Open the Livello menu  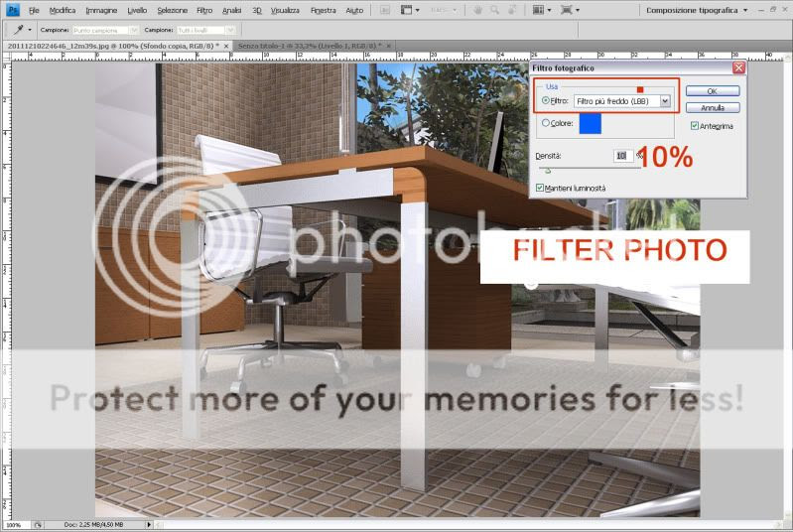coord(137,10)
